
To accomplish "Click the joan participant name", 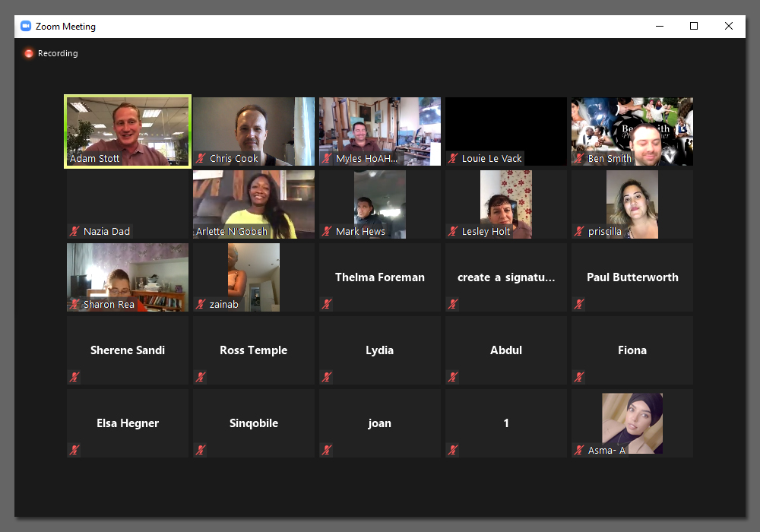I will coord(379,423).
